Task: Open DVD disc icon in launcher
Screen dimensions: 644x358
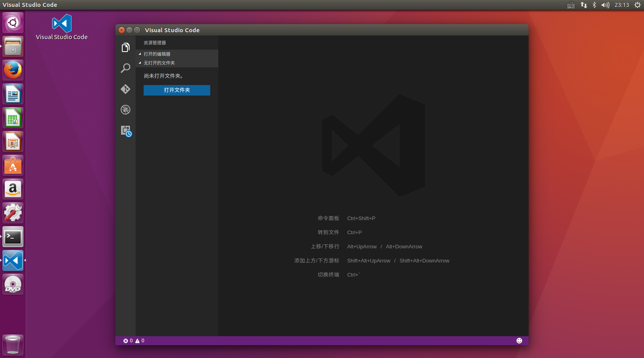Action: coord(13,284)
